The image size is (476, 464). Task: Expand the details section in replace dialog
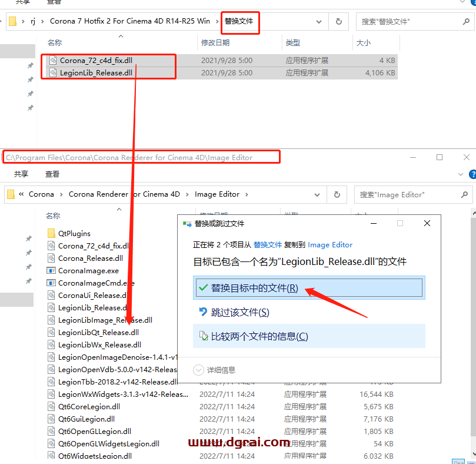(199, 370)
